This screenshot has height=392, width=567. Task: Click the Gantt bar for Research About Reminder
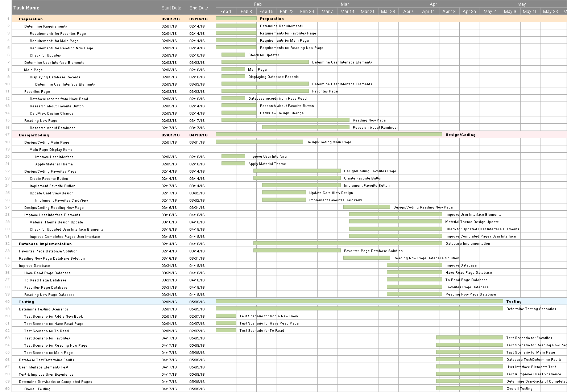[x=306, y=127]
